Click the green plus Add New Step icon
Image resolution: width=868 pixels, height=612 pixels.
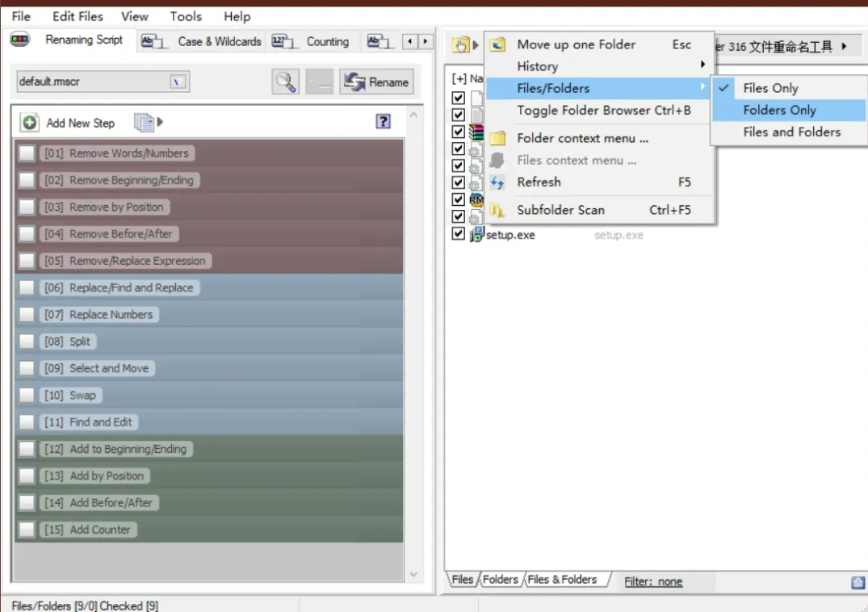tap(29, 122)
